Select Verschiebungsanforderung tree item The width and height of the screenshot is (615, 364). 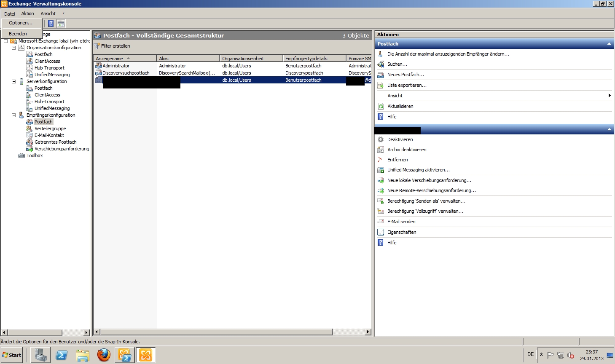point(62,149)
